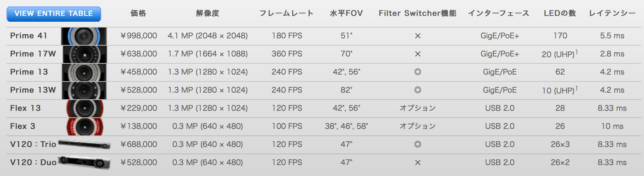Select the V120 Trio bar image
This screenshot has height=176, width=644.
pos(84,144)
